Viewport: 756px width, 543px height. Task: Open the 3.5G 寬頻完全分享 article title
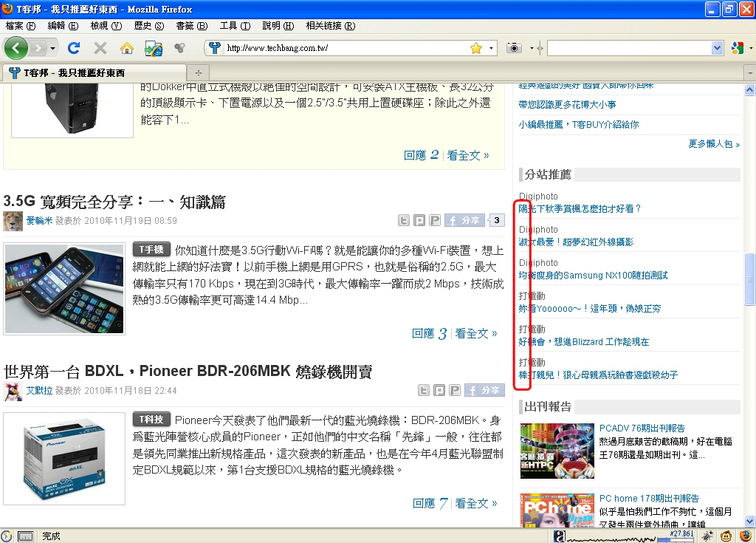114,202
